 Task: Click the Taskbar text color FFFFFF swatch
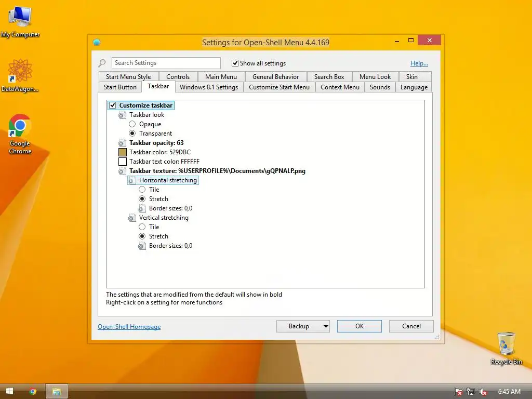123,162
